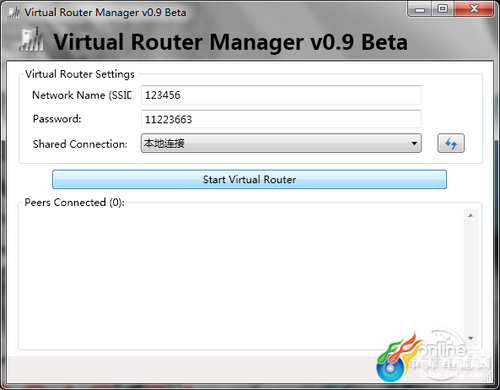This screenshot has height=390, width=500.
Task: Click the peers list scroll-up arrow
Action: coord(471,216)
